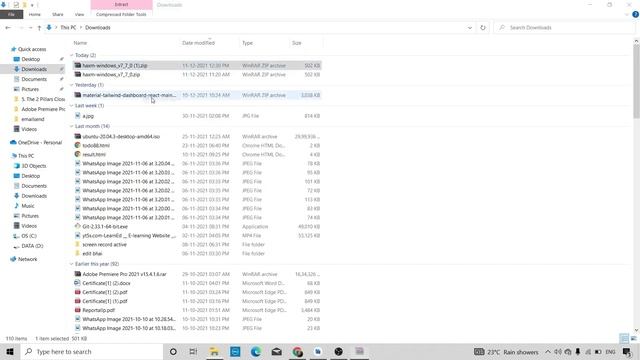640x360 pixels.
Task: Open the Home ribbon tab
Action: pos(35,14)
